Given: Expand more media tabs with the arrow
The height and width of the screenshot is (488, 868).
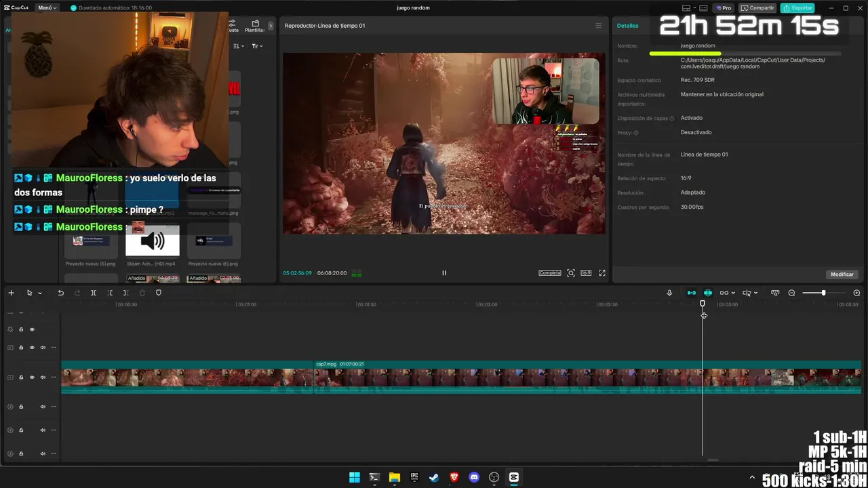Looking at the screenshot, I should [271, 26].
